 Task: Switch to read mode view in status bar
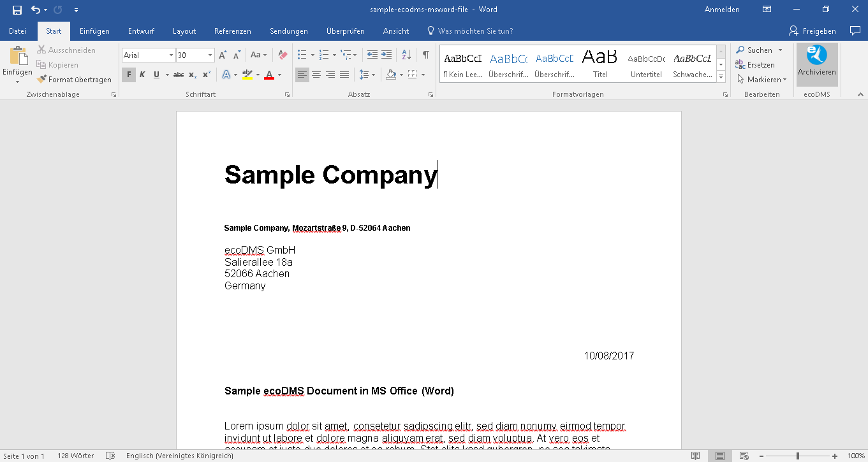[x=696, y=456]
